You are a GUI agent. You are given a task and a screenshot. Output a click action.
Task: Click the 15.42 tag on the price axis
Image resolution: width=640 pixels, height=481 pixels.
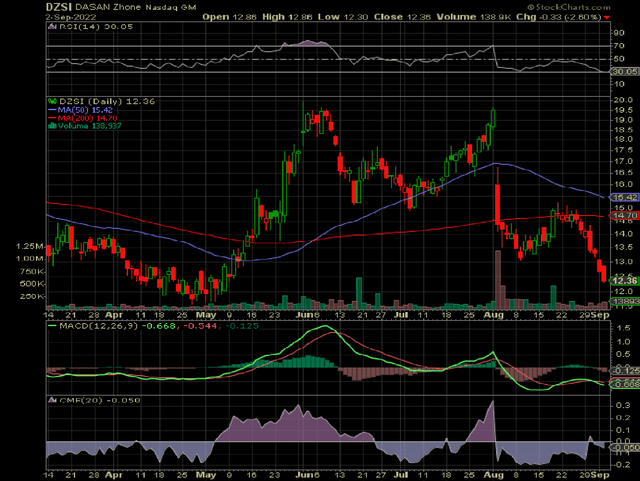(x=624, y=198)
